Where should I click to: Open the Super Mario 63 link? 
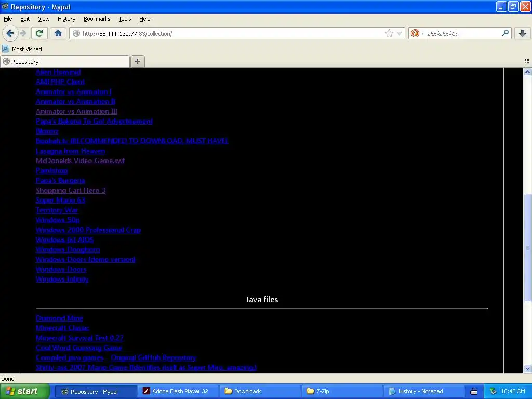tap(61, 200)
